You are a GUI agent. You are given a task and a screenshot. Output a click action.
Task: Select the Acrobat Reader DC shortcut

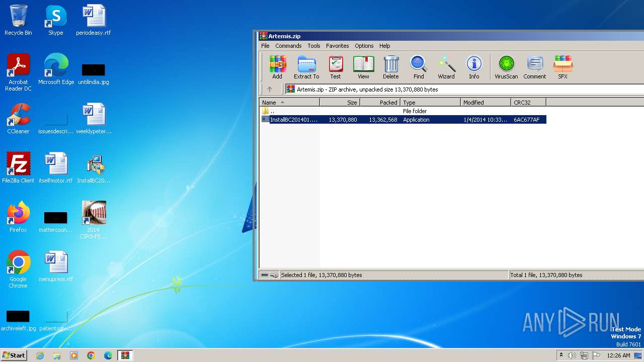click(18, 73)
